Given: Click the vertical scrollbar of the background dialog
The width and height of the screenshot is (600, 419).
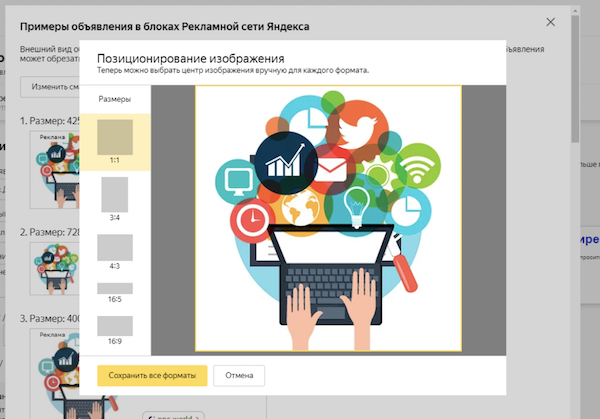Looking at the screenshot, I should (x=575, y=77).
